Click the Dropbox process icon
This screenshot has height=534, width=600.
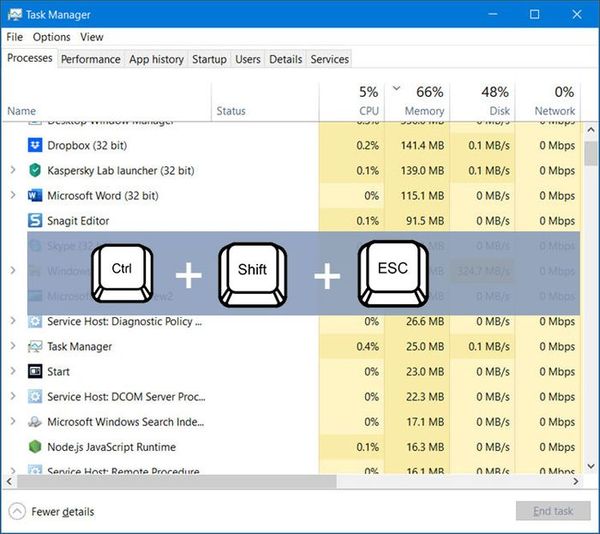[36, 146]
